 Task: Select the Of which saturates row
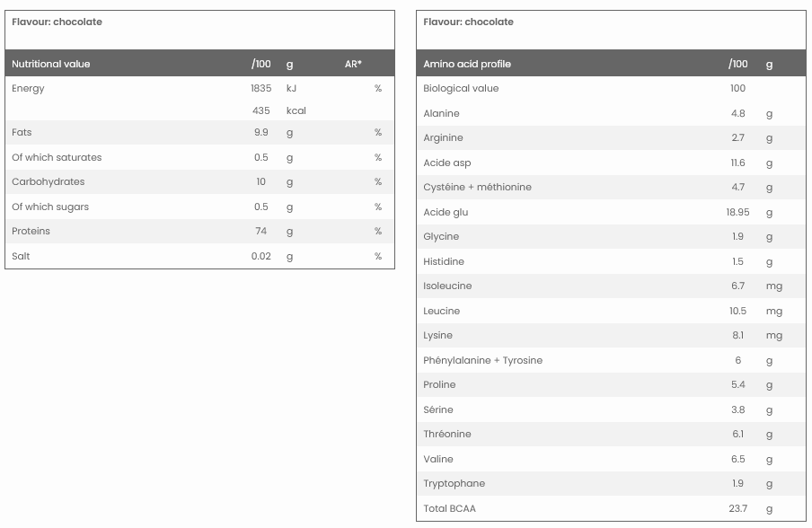pyautogui.click(x=57, y=157)
